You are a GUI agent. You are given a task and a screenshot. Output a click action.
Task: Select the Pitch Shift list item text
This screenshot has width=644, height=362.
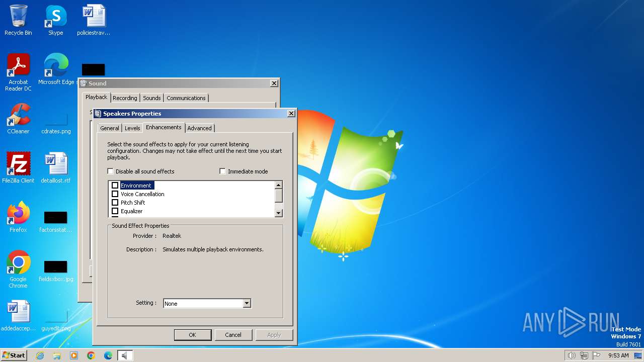133,203
